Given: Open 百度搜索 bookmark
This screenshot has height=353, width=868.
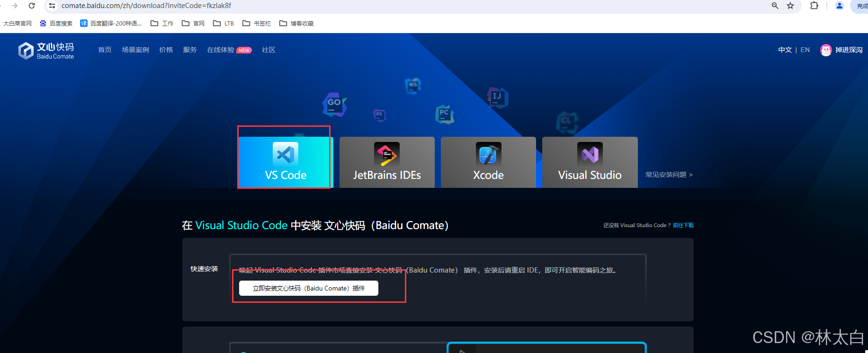Looking at the screenshot, I should (x=56, y=23).
